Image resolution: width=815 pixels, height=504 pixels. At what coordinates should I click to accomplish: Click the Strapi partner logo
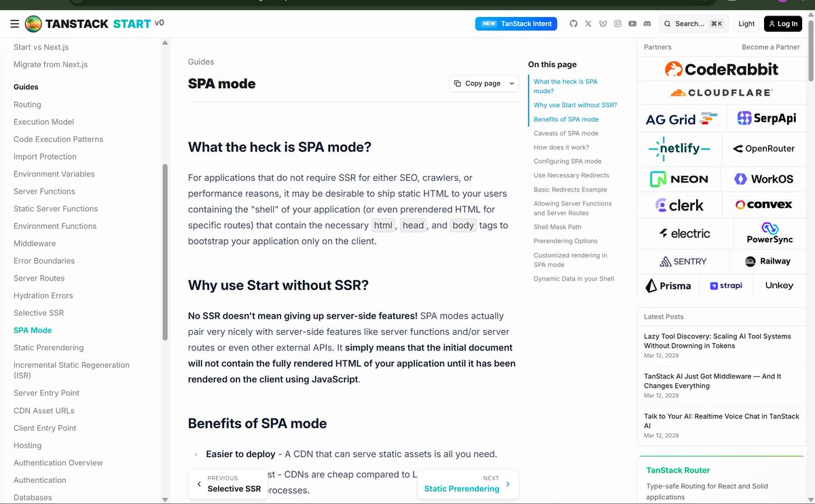pos(726,286)
